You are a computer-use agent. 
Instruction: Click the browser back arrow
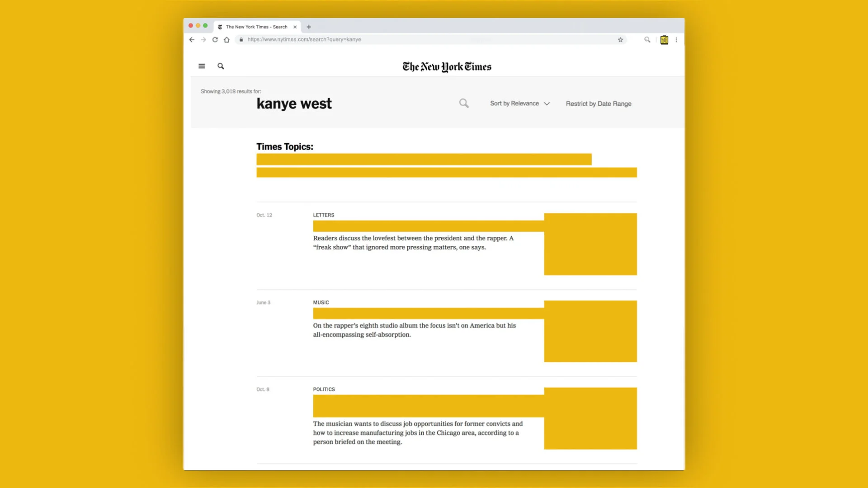point(192,40)
